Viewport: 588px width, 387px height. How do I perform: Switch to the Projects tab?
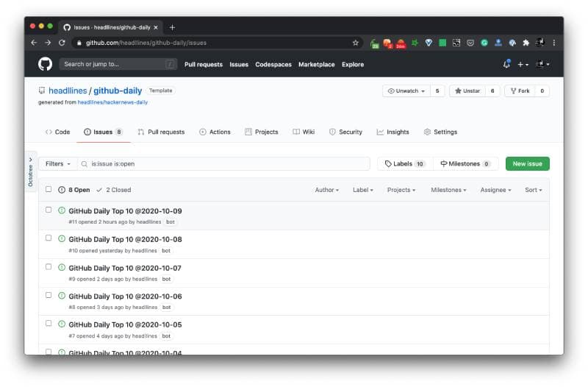(262, 132)
